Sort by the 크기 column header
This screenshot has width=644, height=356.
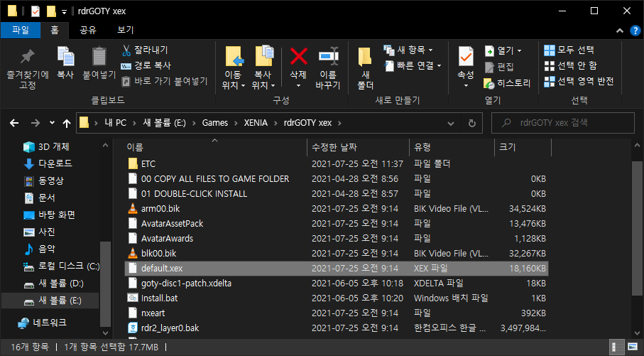point(523,147)
